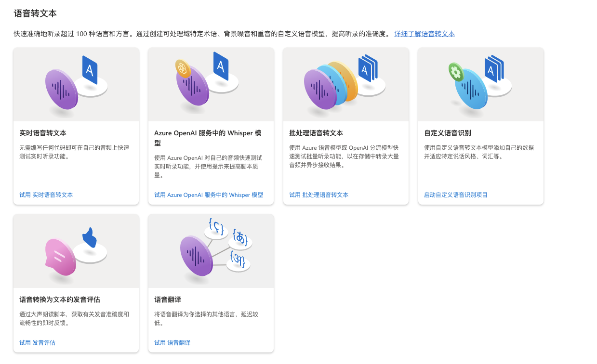Open 详细了解语音转文本 hyperlink
The width and height of the screenshot is (597, 364).
point(424,34)
